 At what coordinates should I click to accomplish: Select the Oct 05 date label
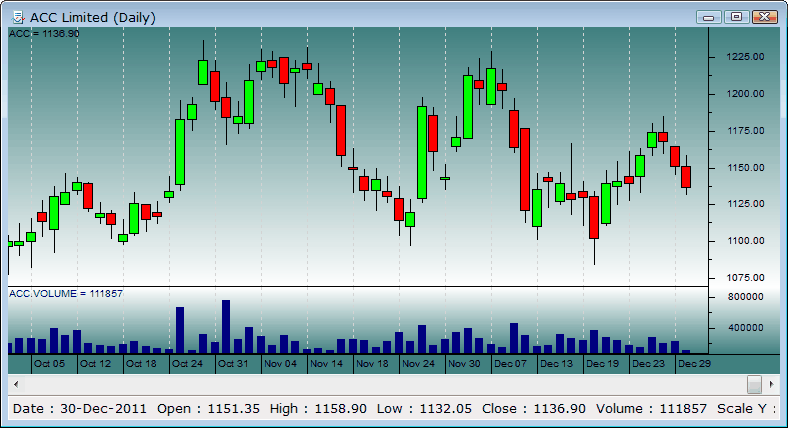click(49, 364)
